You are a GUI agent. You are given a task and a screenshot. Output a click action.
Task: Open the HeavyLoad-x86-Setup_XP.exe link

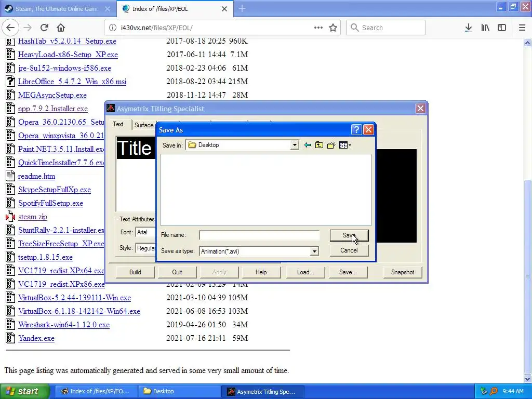click(68, 55)
